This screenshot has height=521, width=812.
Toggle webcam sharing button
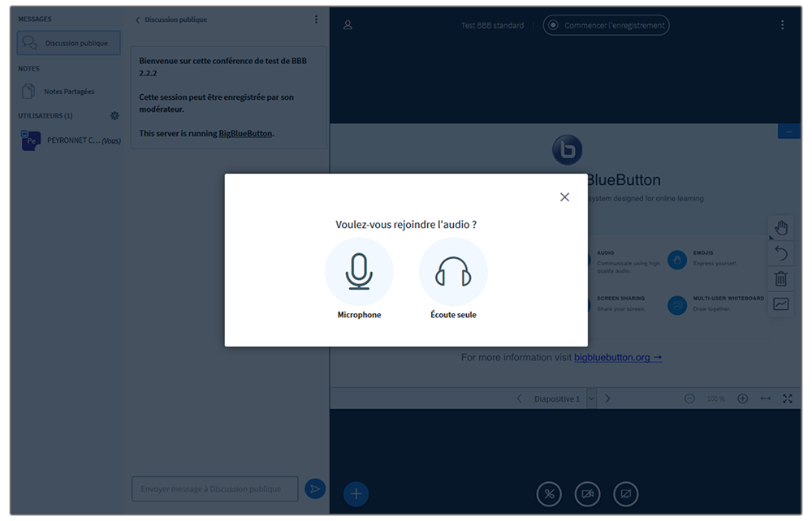pyautogui.click(x=587, y=493)
